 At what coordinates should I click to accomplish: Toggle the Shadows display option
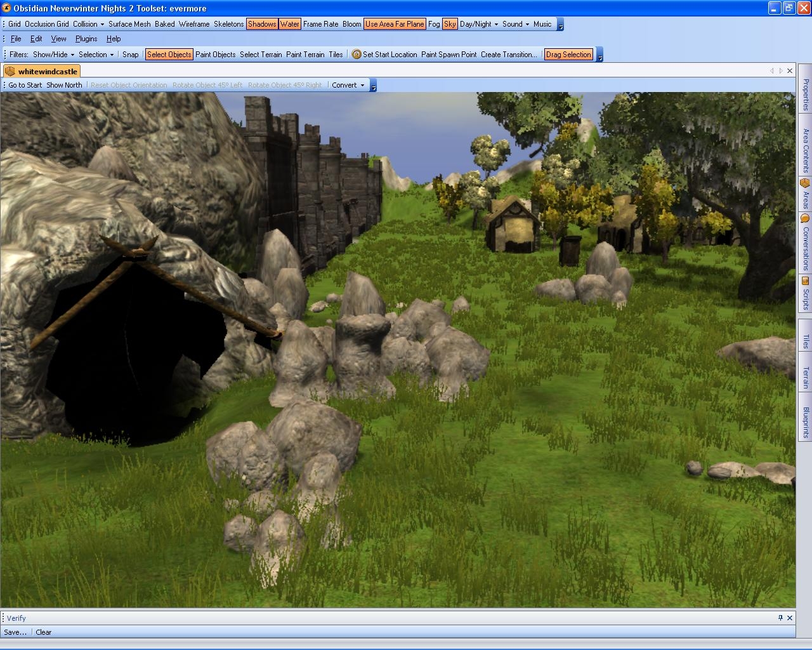(x=262, y=24)
